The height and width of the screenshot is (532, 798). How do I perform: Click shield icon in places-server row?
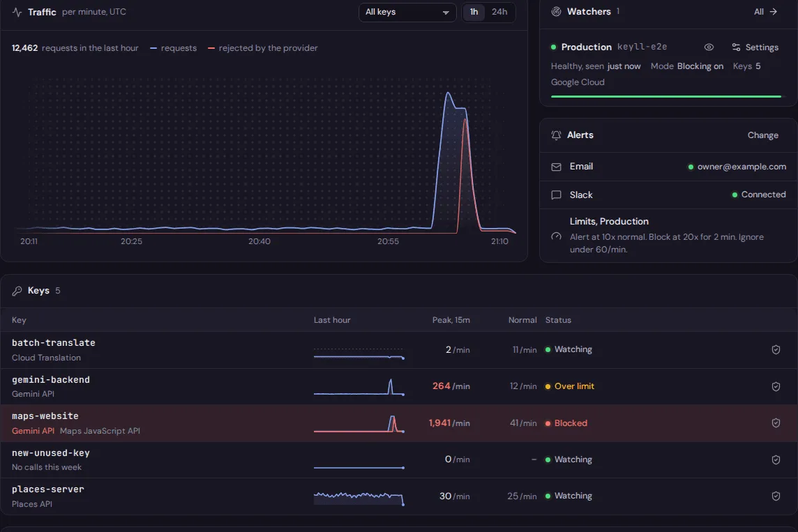(x=776, y=496)
